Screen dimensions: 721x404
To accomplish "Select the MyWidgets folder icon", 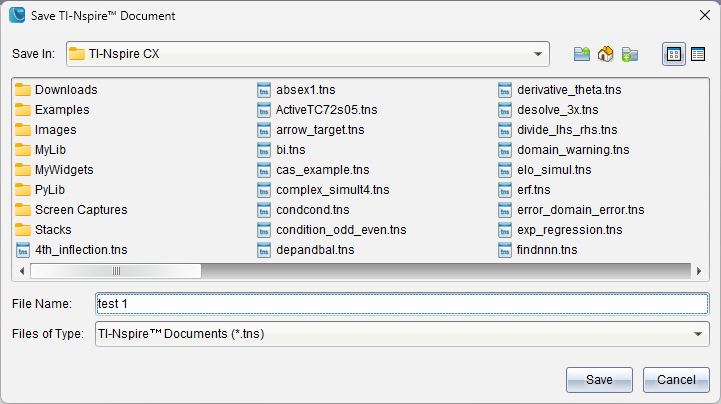I will [23, 170].
